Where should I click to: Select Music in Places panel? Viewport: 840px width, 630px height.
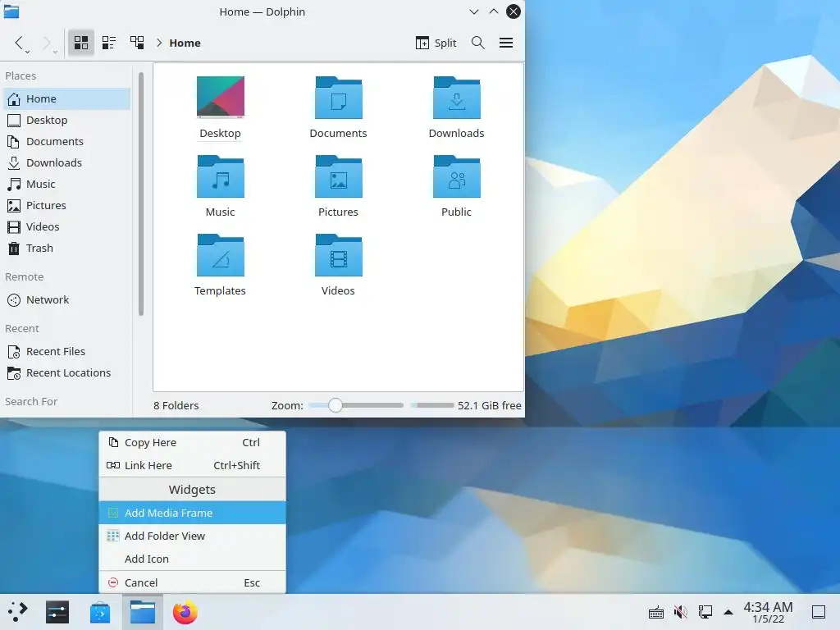(67, 185)
